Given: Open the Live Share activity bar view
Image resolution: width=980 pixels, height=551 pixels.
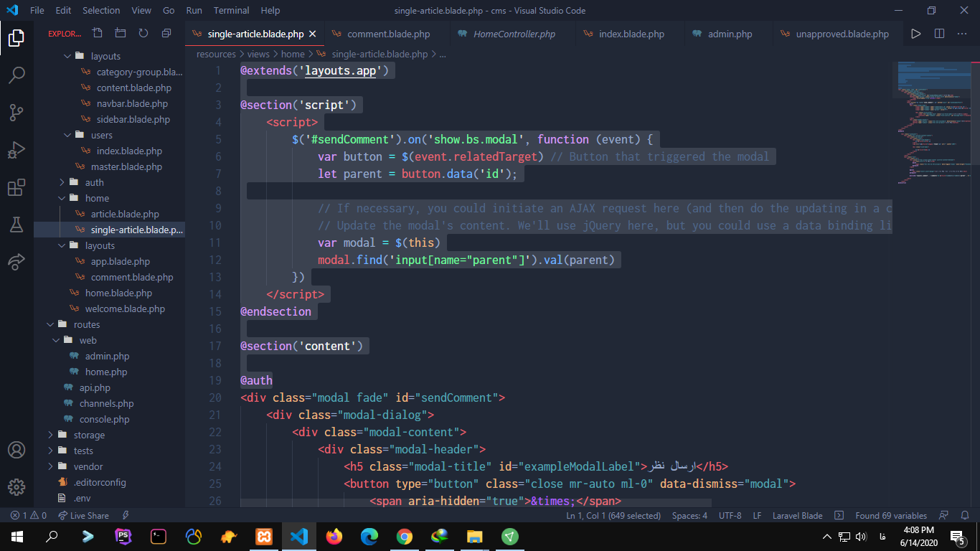Looking at the screenshot, I should [17, 263].
